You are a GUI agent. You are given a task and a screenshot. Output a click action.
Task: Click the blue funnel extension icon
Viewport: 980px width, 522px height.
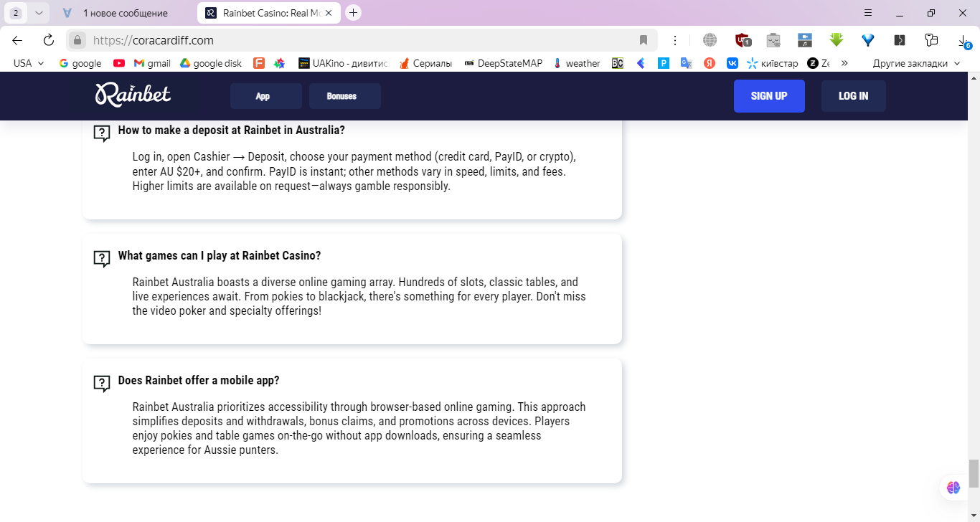(x=868, y=40)
